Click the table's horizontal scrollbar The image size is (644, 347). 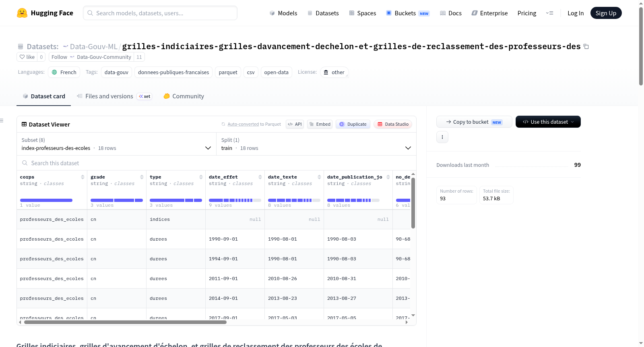pyautogui.click(x=125, y=322)
